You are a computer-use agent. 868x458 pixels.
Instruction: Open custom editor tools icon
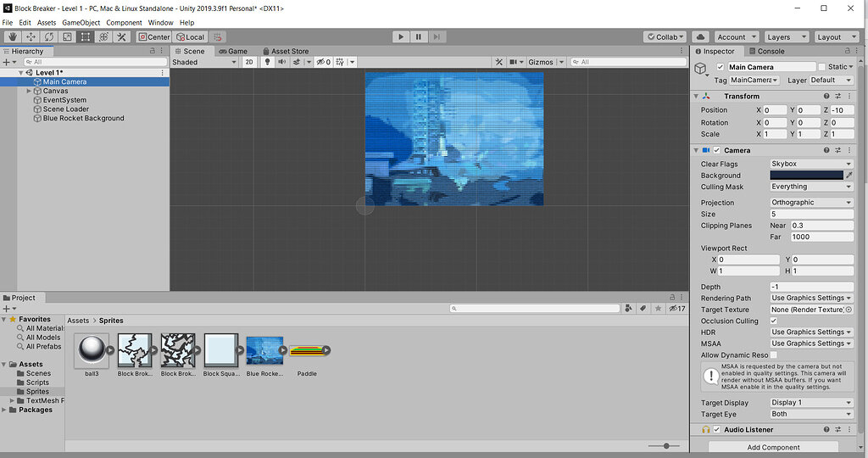122,36
